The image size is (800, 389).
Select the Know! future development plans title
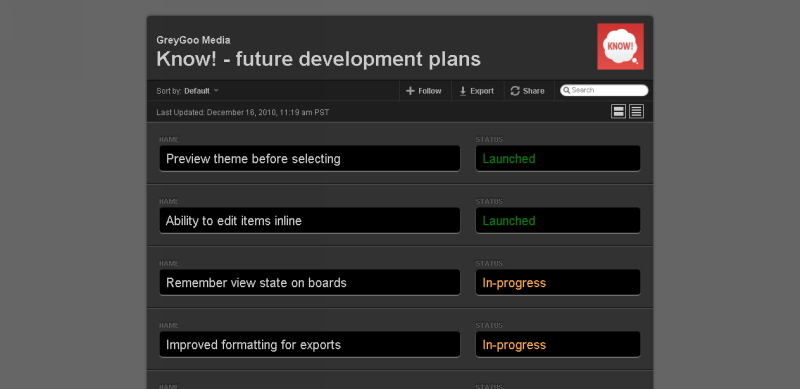coord(318,59)
